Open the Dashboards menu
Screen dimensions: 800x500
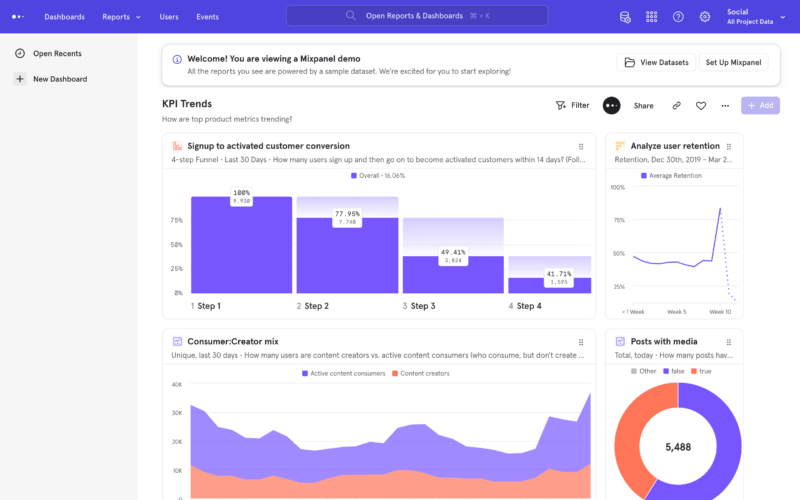[64, 17]
